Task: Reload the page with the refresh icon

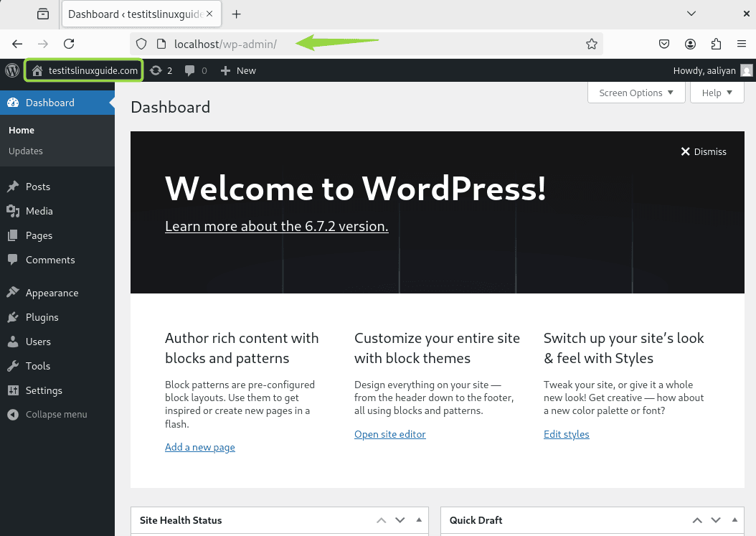Action: [x=69, y=44]
